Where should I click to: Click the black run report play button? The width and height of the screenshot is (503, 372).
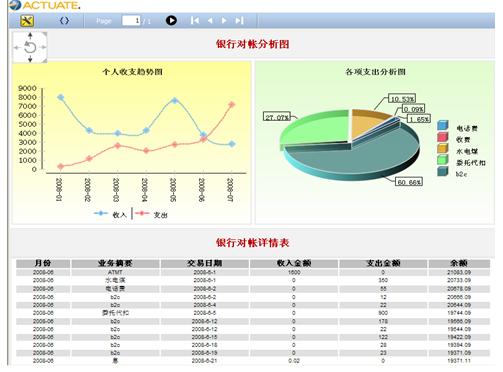(x=171, y=21)
